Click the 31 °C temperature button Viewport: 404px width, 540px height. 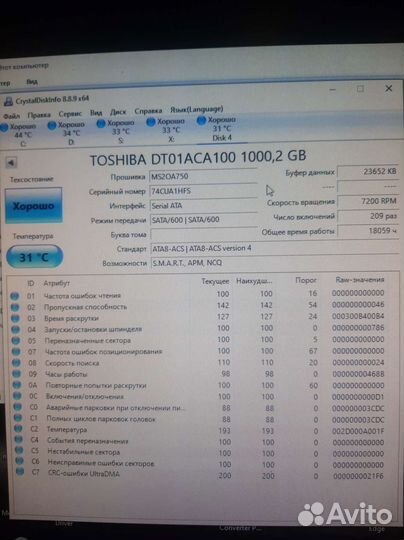pos(34,257)
